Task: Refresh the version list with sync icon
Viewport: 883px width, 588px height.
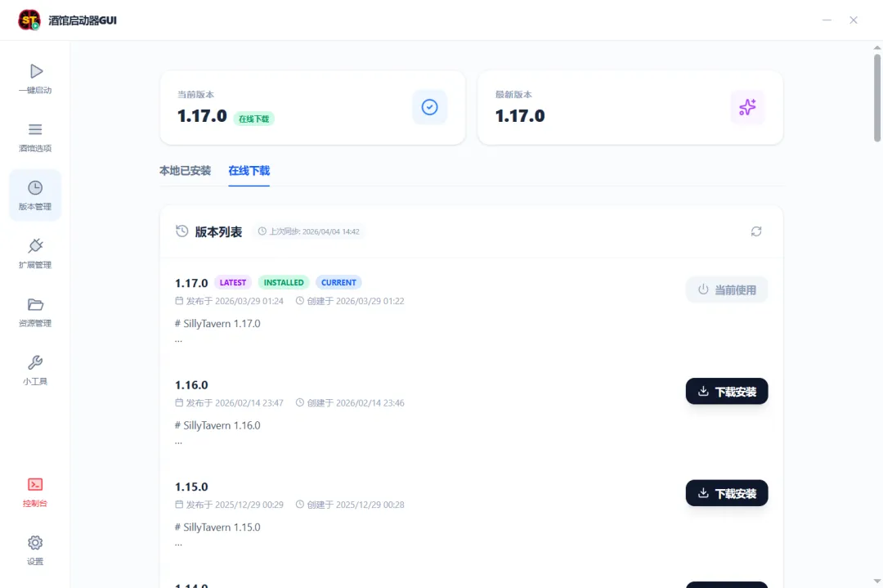Action: (756, 231)
